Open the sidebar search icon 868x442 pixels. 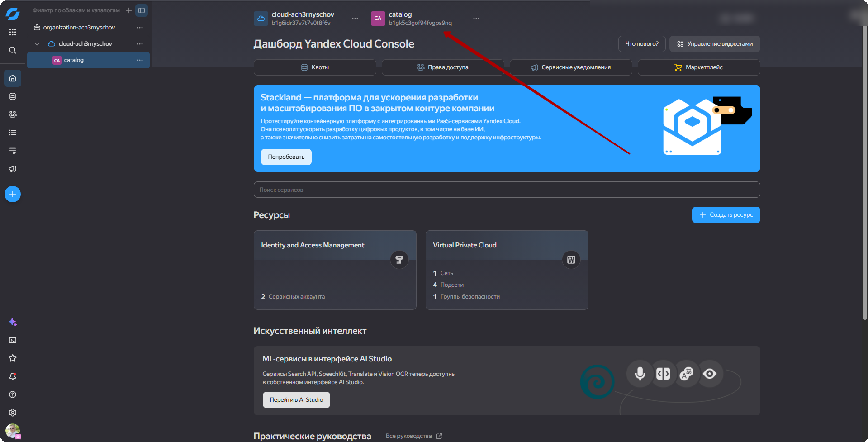coord(13,50)
